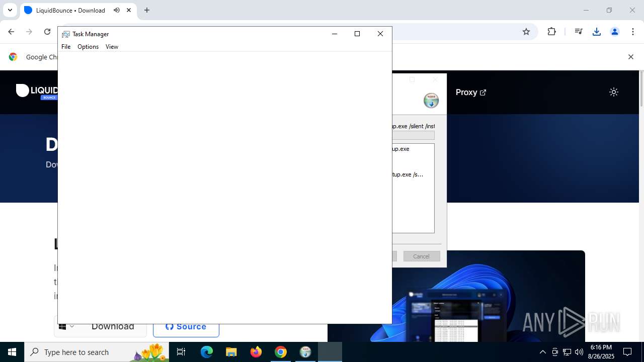Switch to Chrome on the taskbar
Screen dimensions: 644x362
281,352
